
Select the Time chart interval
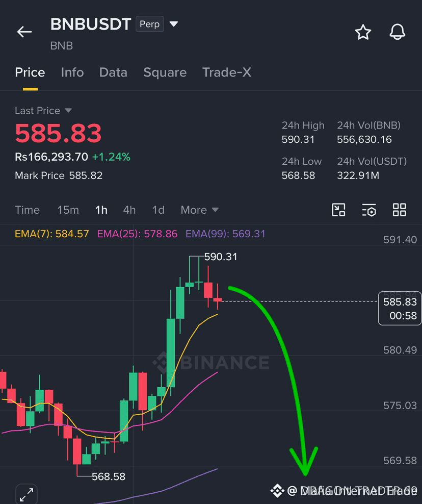[28, 210]
